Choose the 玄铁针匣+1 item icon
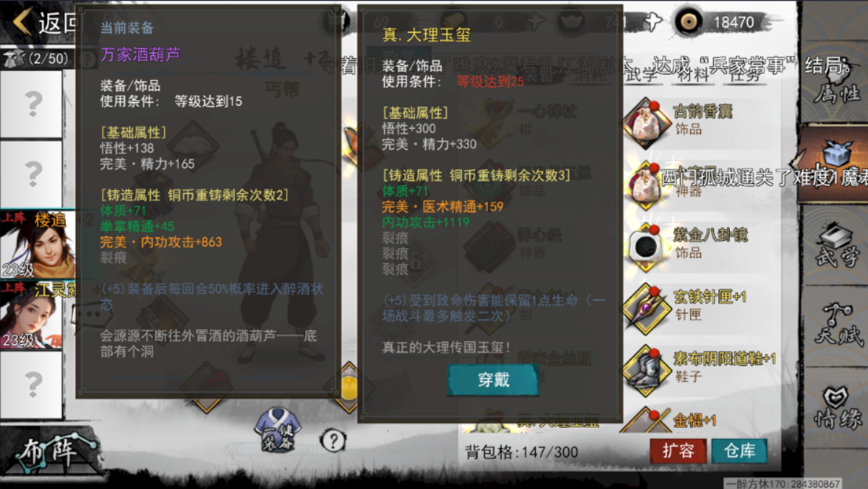 [645, 309]
